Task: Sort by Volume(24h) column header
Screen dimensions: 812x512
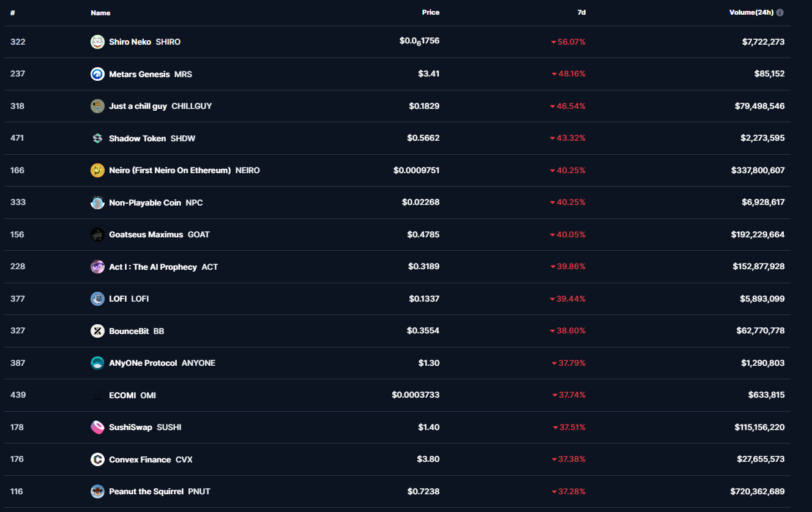Action: (x=751, y=12)
